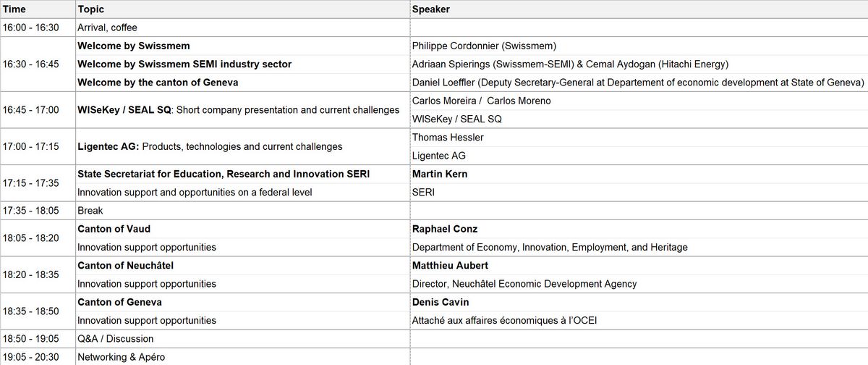This screenshot has width=868, height=365.
Task: Select the Thomas Hessler speaker cell
Action: point(448,137)
